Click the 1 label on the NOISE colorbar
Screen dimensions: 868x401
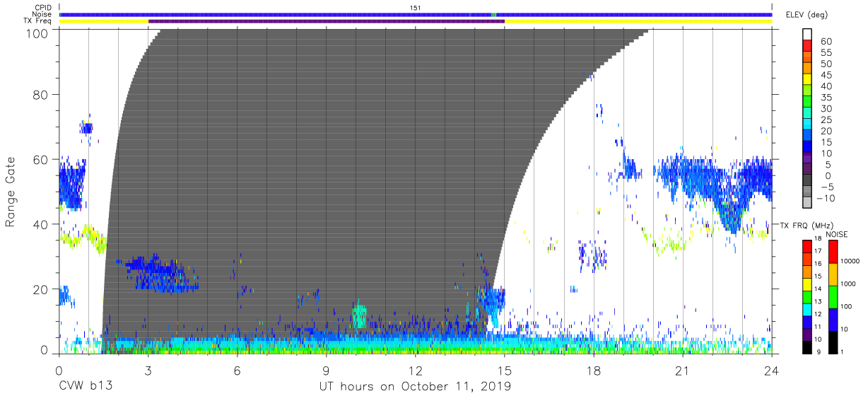(843, 351)
